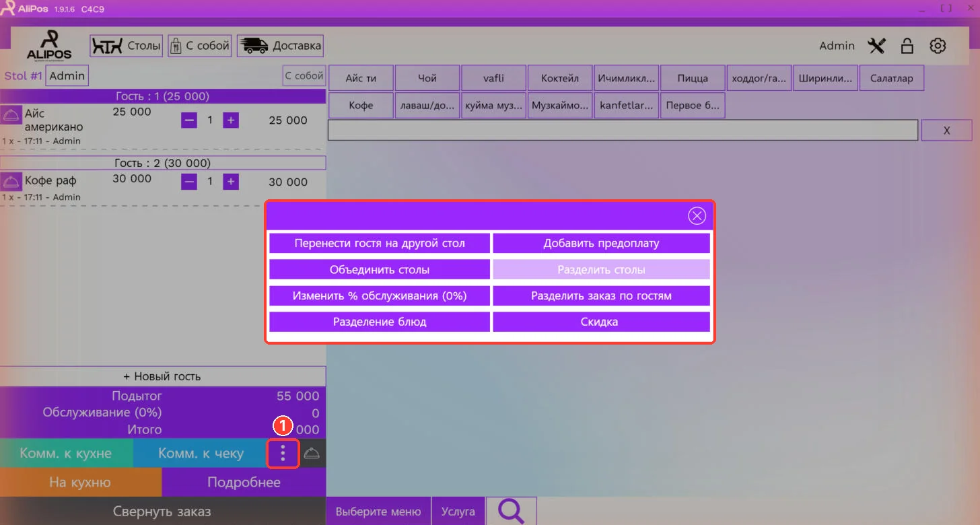Click the Услуга button
980x525 pixels.
coord(458,512)
